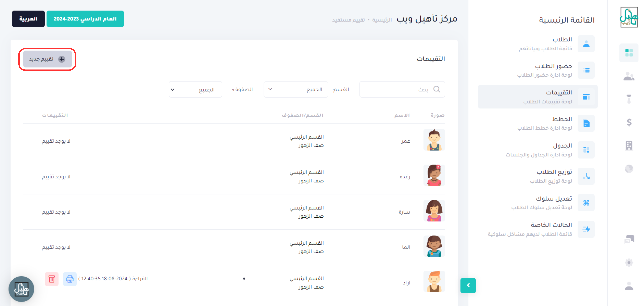Click the users group icon in rail
Image resolution: width=644 pixels, height=307 pixels.
629,76
